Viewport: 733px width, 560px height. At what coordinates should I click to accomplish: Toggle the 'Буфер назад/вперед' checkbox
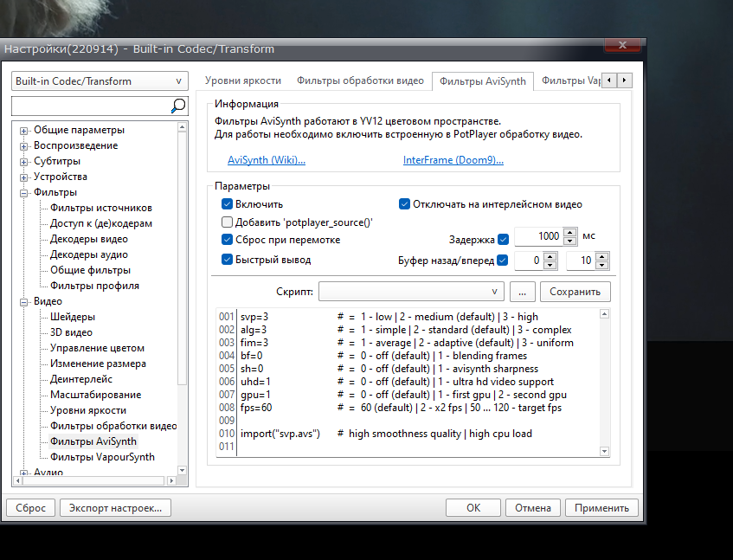tap(503, 261)
